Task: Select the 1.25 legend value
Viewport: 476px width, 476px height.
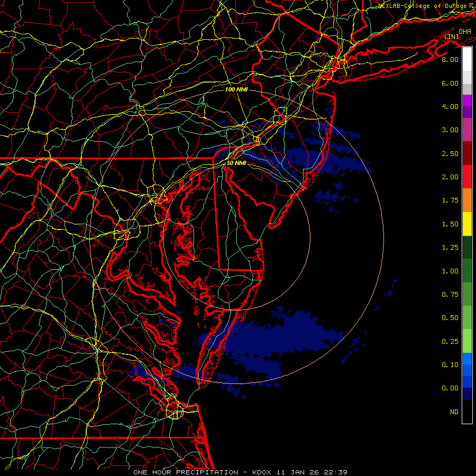Action: tap(450, 248)
